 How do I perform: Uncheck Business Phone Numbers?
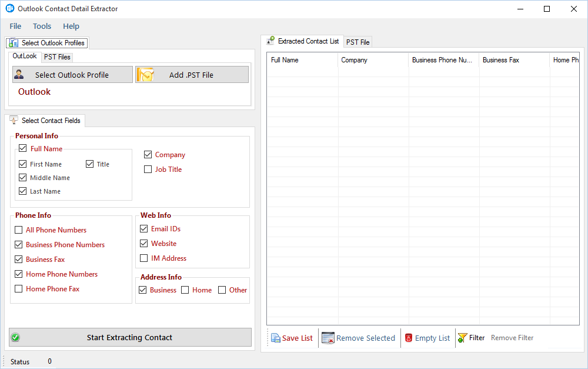click(x=18, y=245)
